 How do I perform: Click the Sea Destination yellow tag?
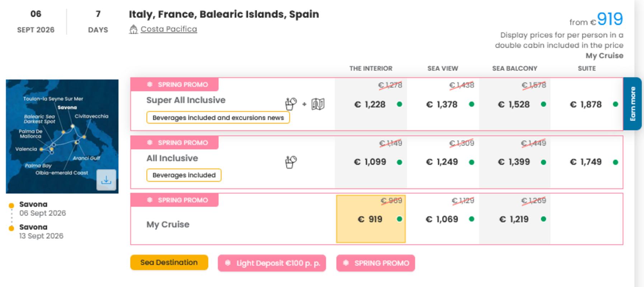click(169, 263)
